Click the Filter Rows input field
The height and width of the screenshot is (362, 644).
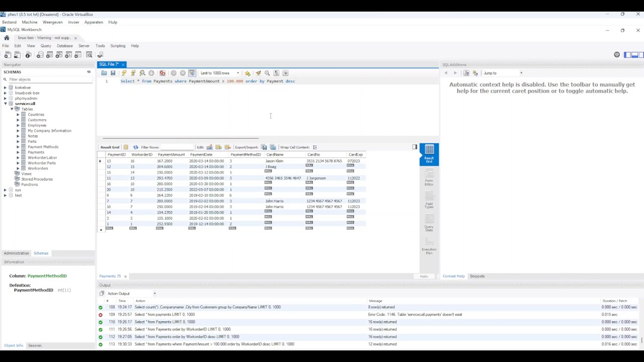(177, 147)
